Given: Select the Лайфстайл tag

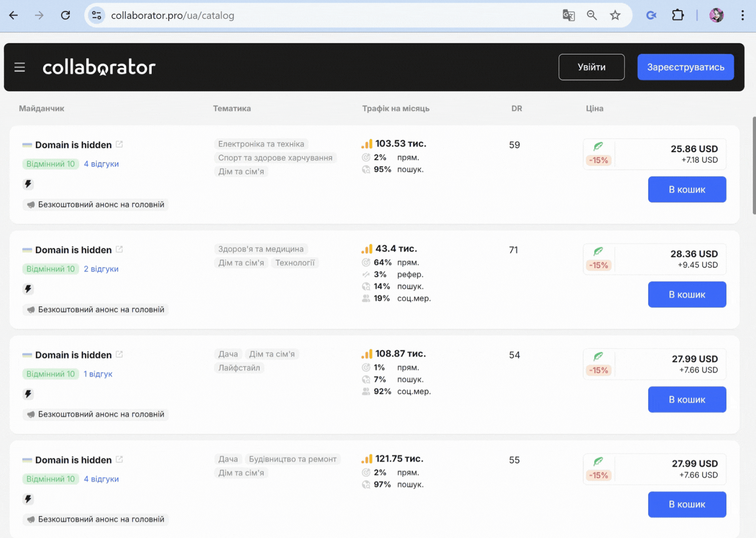Looking at the screenshot, I should click(239, 368).
